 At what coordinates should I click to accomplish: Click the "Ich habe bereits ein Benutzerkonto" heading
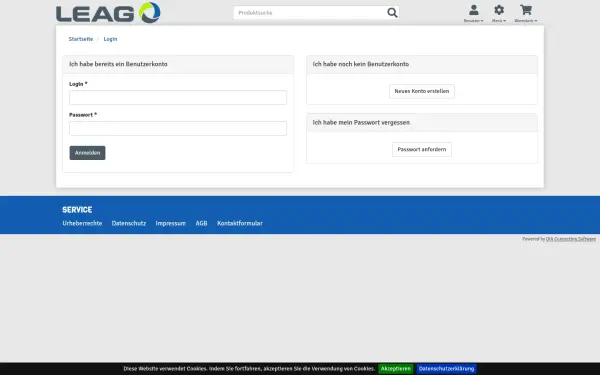point(118,64)
